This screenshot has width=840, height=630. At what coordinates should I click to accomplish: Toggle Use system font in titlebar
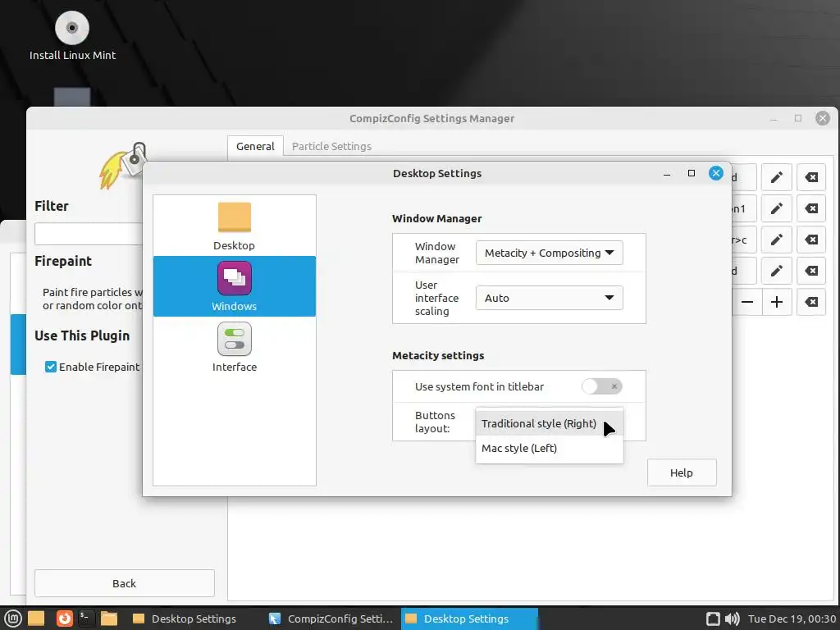601,386
